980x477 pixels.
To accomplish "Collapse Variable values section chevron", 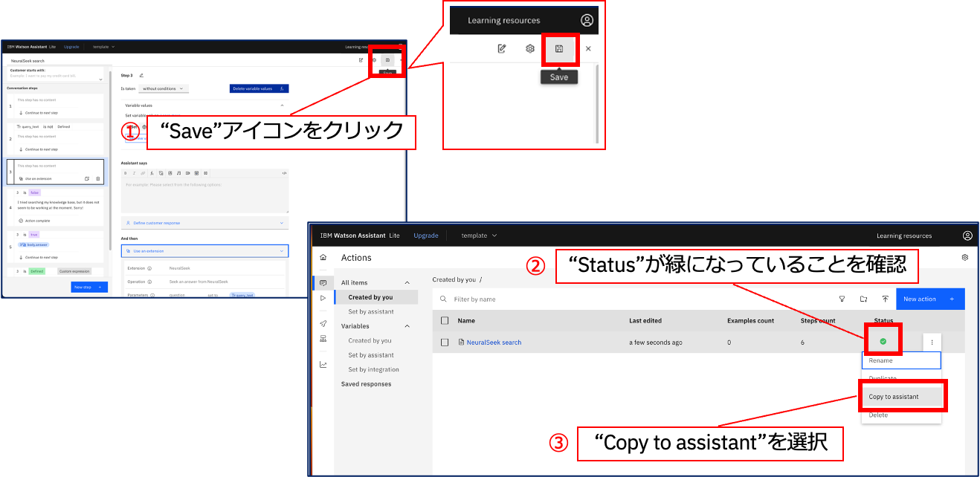I will tap(283, 106).
